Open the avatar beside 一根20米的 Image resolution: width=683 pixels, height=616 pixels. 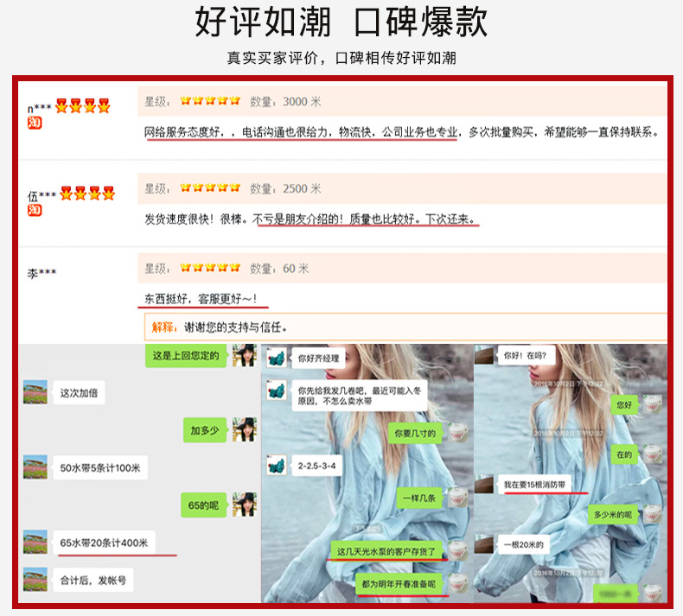click(x=484, y=544)
